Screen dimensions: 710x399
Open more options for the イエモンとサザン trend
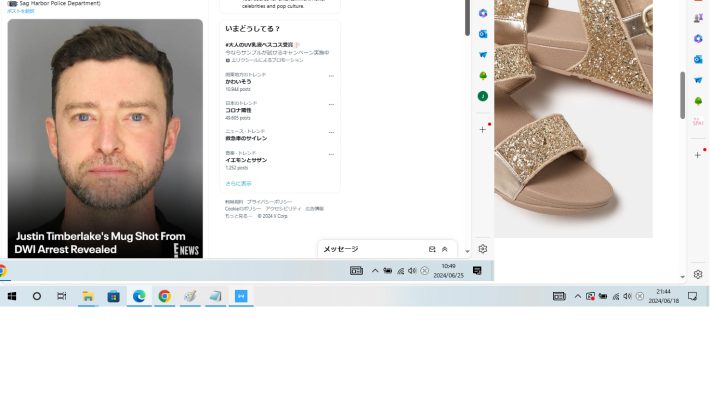tap(331, 154)
